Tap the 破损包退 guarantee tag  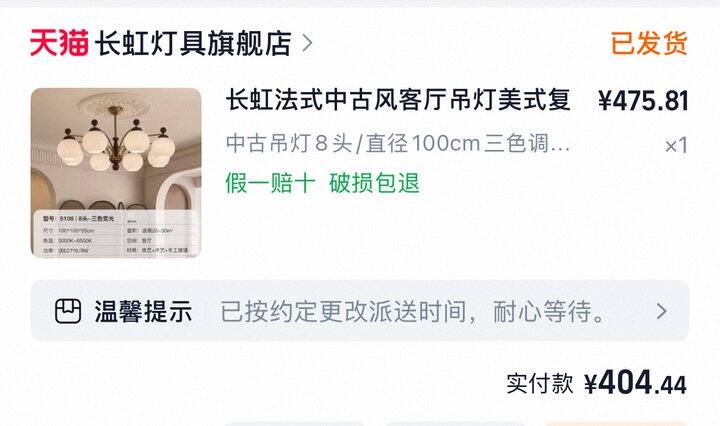[x=374, y=183]
